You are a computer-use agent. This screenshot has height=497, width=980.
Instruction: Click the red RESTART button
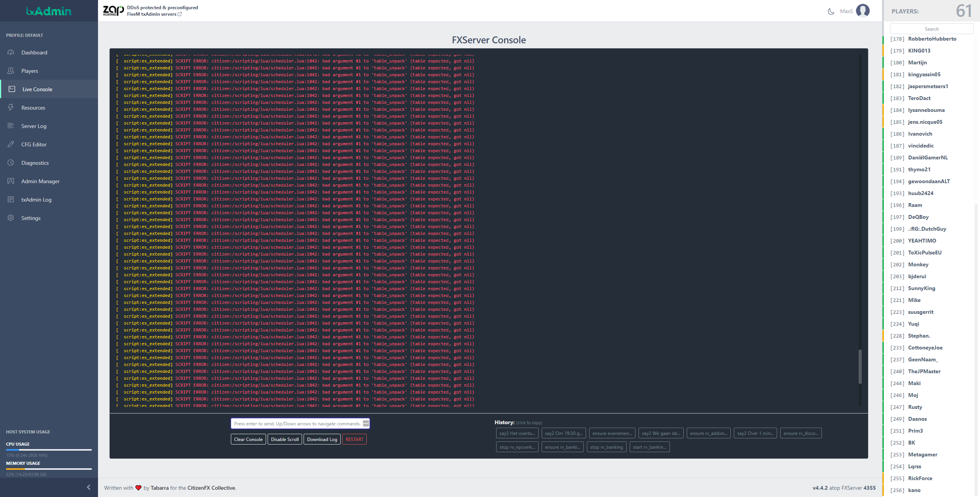tap(354, 440)
